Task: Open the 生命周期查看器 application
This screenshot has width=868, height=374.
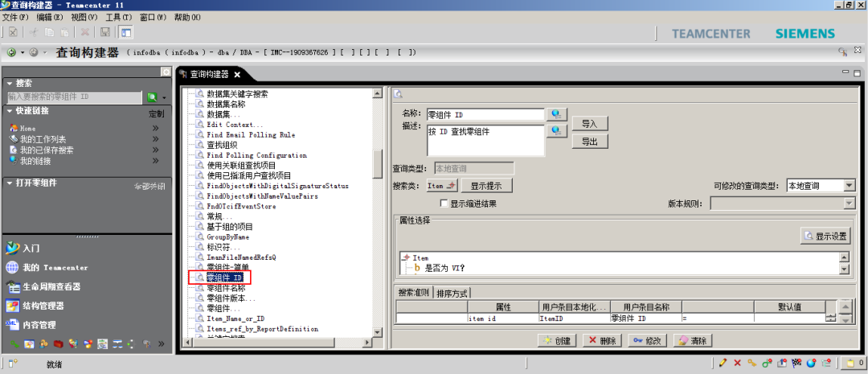Action: click(x=43, y=287)
